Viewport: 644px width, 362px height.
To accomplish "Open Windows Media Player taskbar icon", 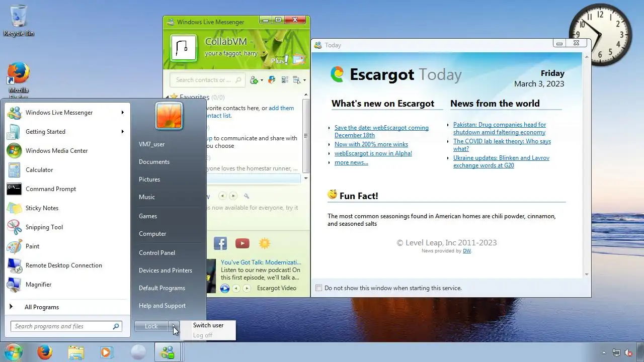I will [x=106, y=352].
